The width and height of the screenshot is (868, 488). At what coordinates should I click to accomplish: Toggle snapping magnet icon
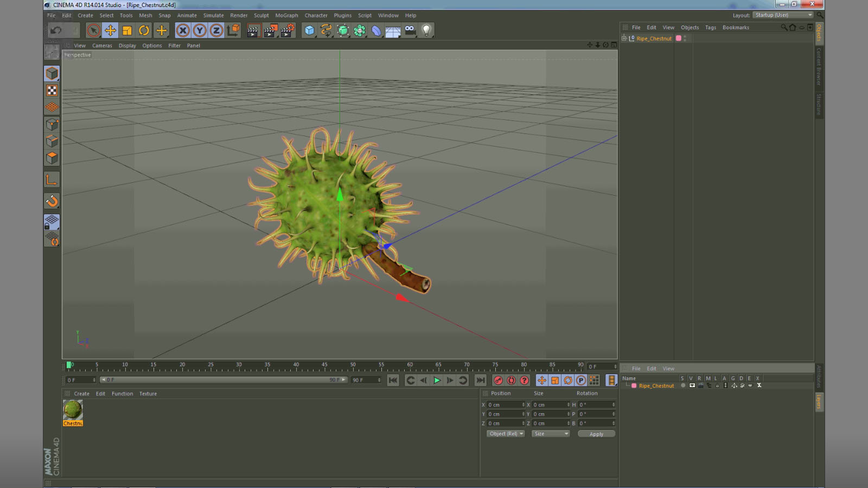tap(52, 201)
